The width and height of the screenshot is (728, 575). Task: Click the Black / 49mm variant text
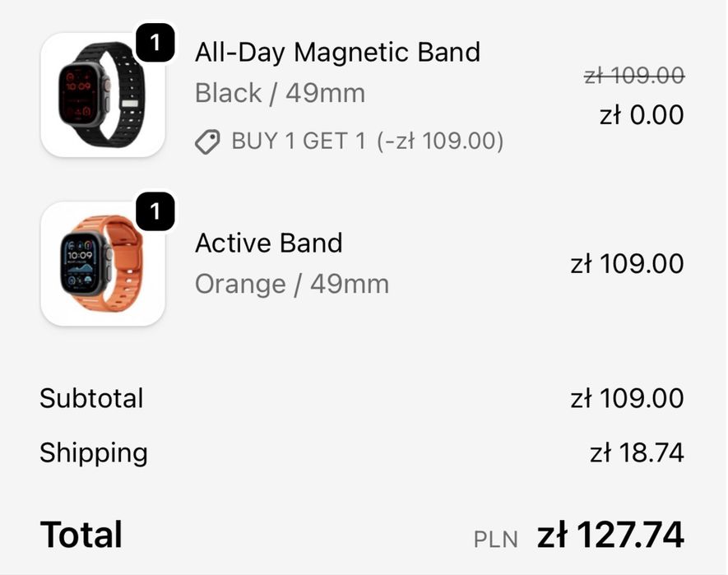280,93
